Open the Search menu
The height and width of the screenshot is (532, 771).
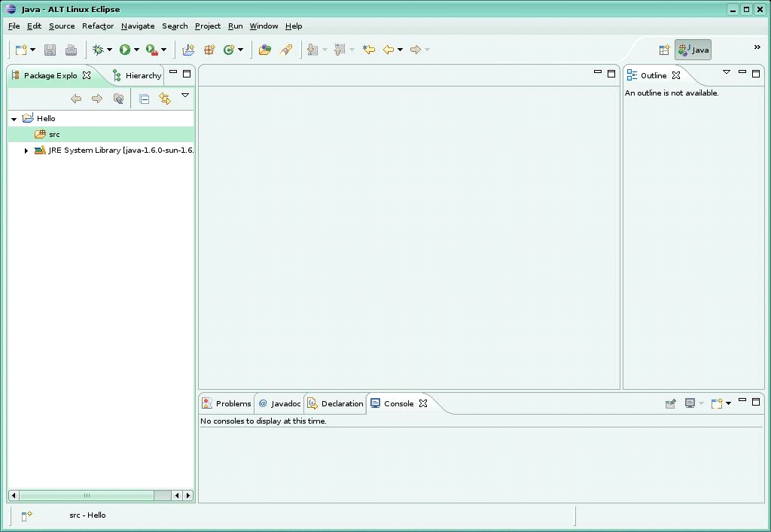(x=175, y=26)
